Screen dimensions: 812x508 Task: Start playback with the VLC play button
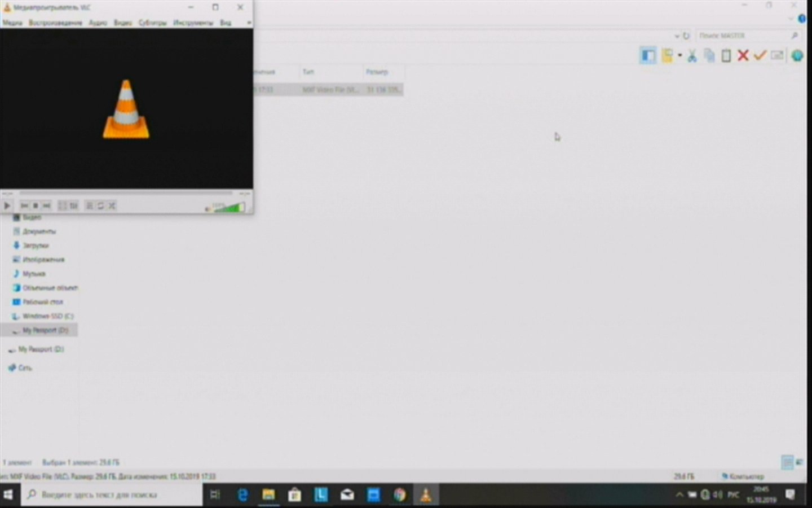7,206
